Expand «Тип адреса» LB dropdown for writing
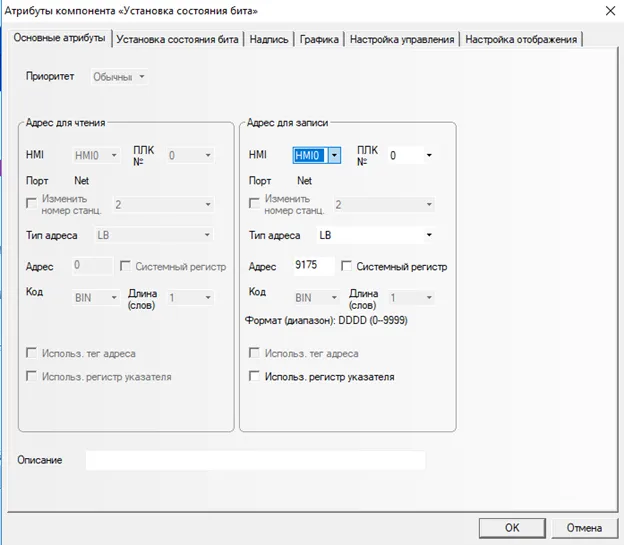624x545 pixels. point(428,236)
